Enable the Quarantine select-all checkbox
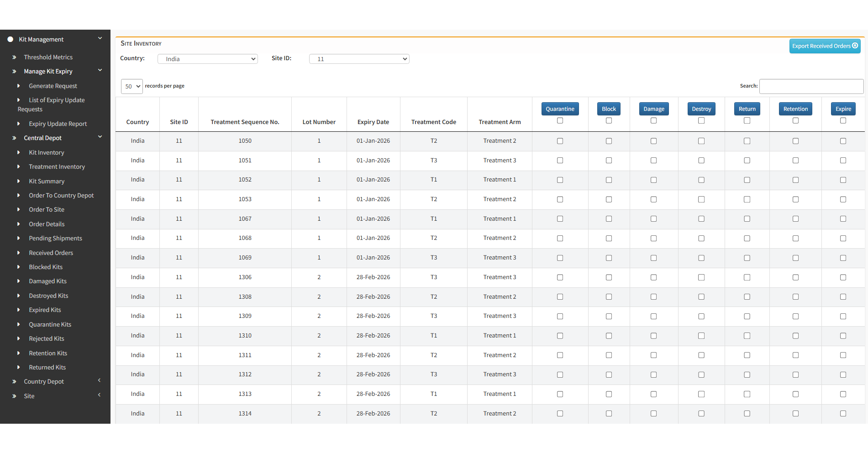Viewport: 868px width, 452px height. click(560, 120)
